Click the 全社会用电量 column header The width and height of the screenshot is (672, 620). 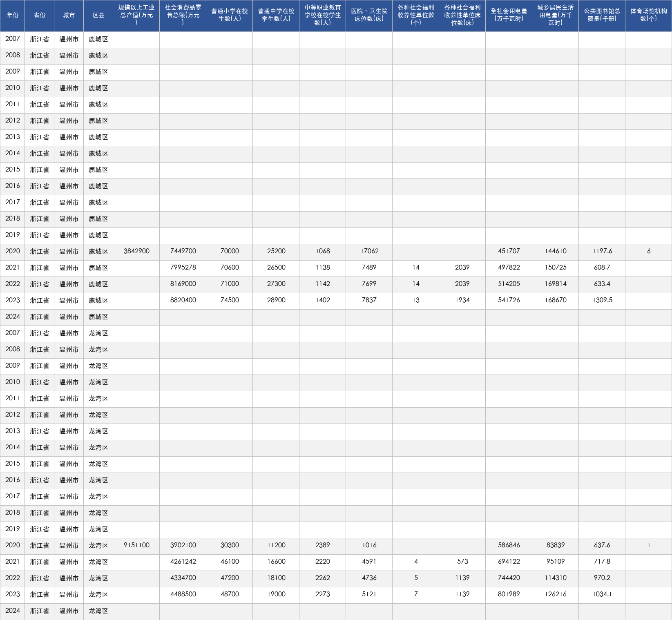pos(509,16)
